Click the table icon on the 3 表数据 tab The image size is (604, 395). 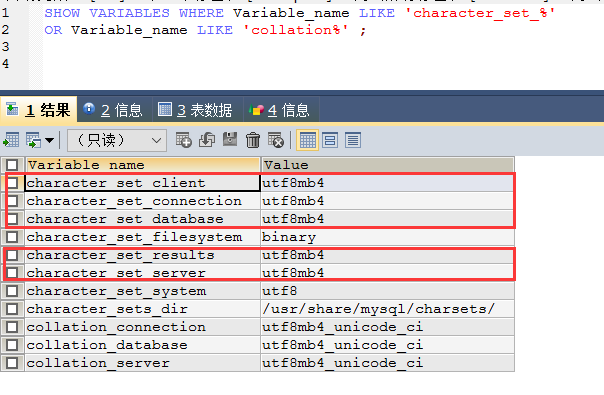(x=165, y=109)
